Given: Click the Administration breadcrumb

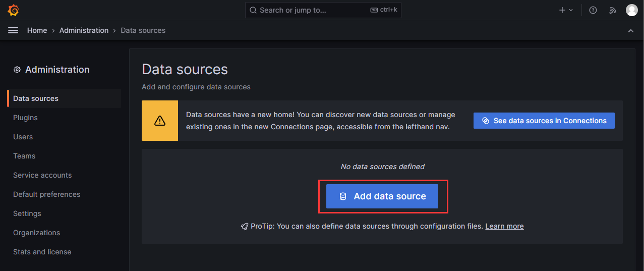Looking at the screenshot, I should coord(84,30).
